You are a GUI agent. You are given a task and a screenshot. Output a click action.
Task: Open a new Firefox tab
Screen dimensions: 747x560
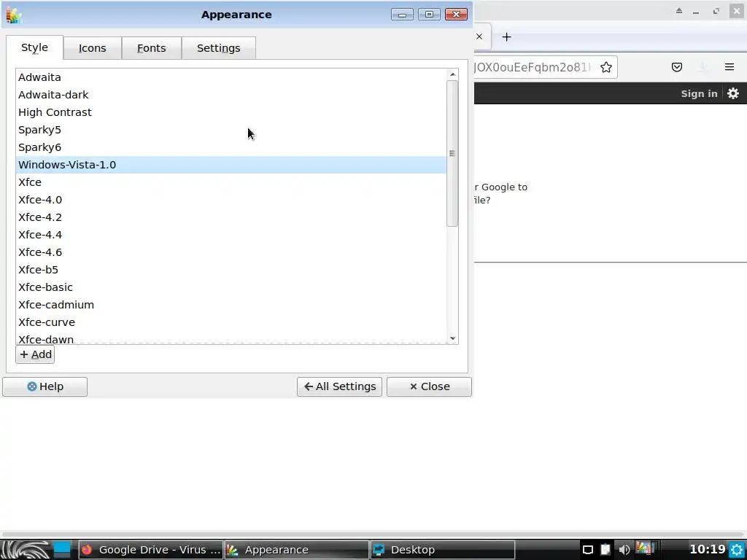[506, 36]
